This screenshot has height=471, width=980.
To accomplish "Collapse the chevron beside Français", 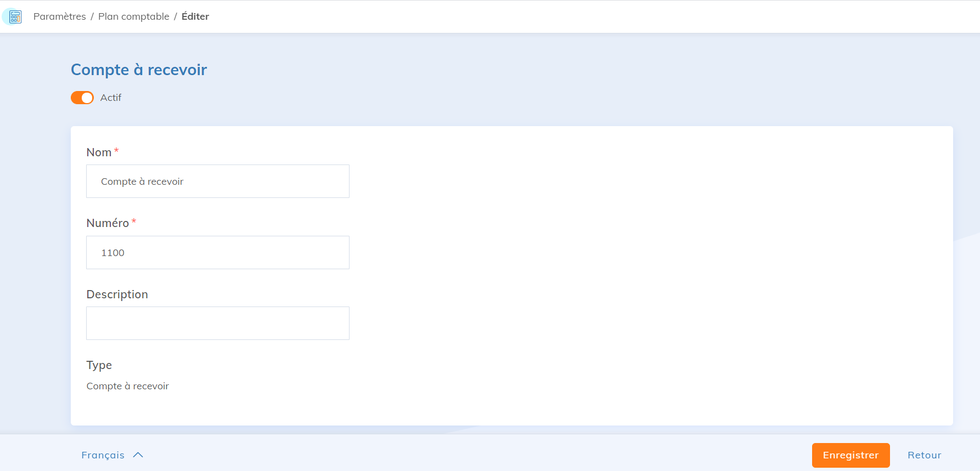I will tap(138, 455).
